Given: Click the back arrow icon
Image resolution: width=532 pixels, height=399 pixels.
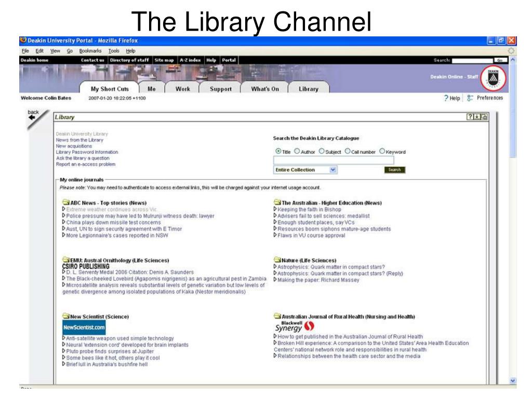Looking at the screenshot, I should point(32,117).
